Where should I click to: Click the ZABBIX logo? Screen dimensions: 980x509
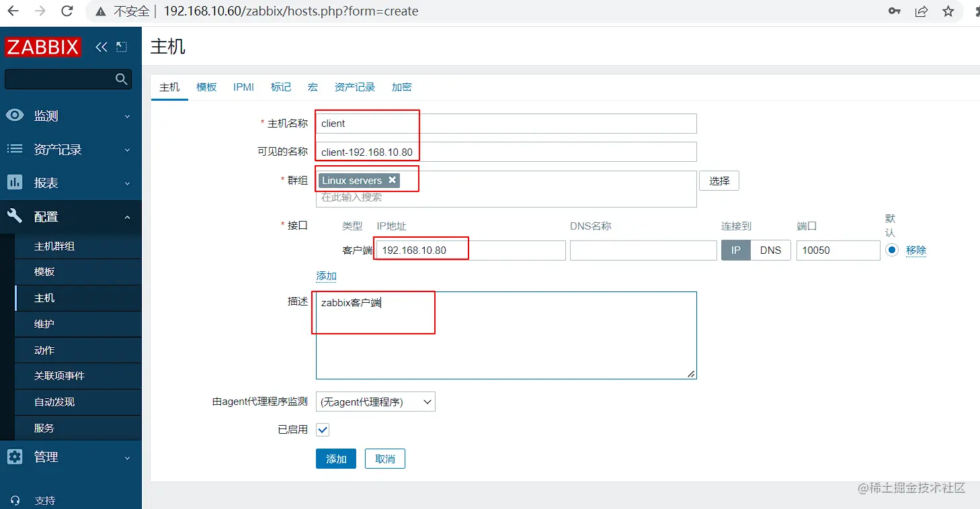(x=43, y=47)
